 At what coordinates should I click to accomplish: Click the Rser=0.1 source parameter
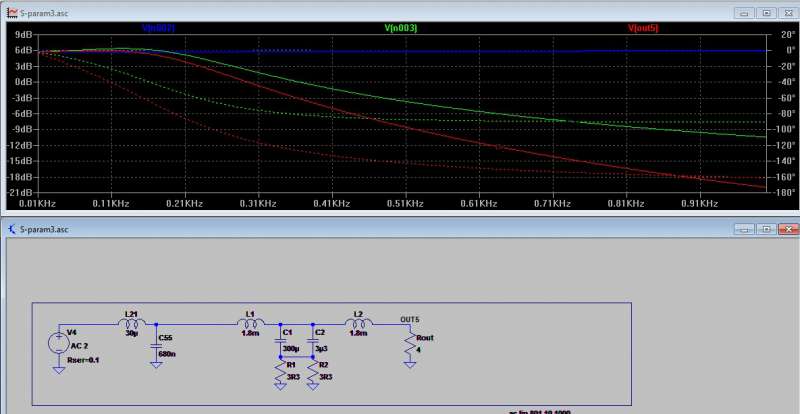(83, 360)
